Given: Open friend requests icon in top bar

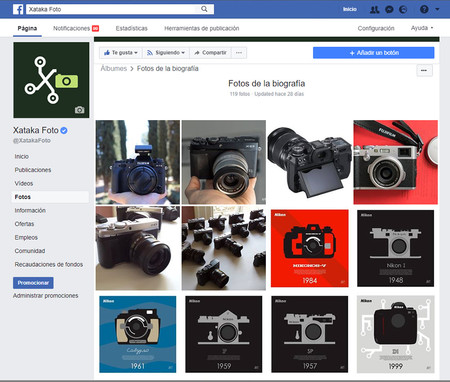Looking at the screenshot, I should pyautogui.click(x=374, y=9).
